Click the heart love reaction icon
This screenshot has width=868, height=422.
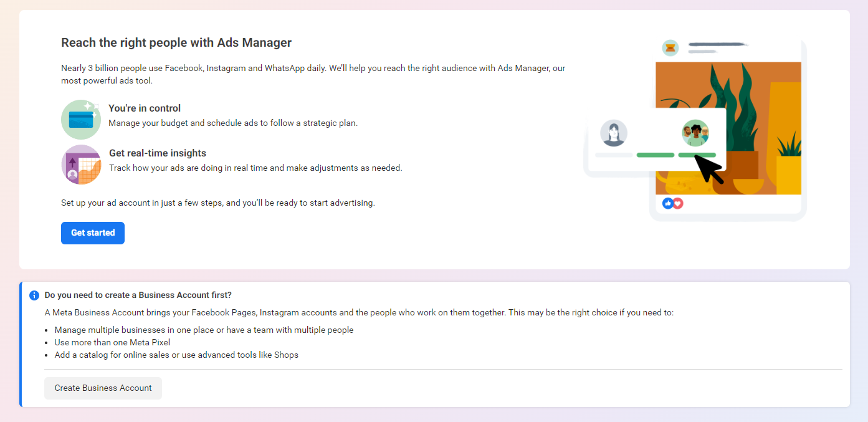(x=678, y=203)
